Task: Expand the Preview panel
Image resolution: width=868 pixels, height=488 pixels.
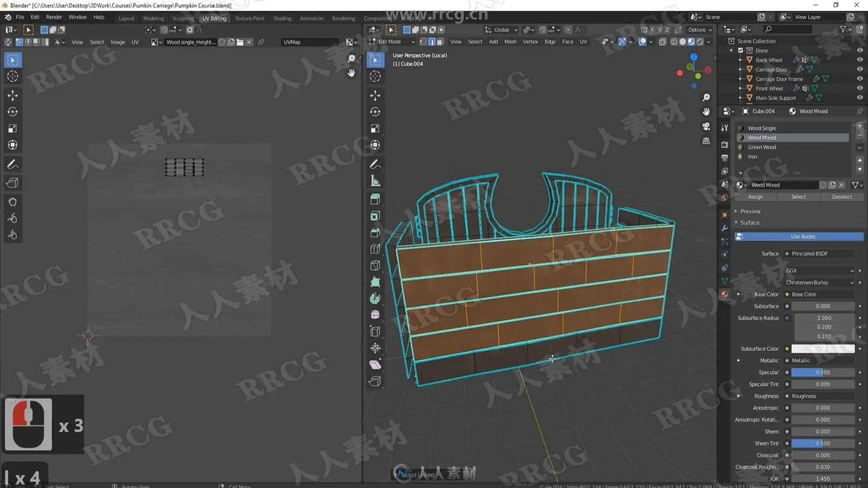Action: click(750, 211)
